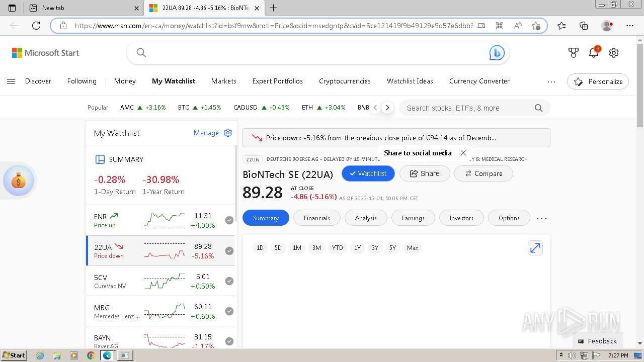Open Expert Portfolios in the navigation
Viewport: 644px width, 362px height.
278,81
